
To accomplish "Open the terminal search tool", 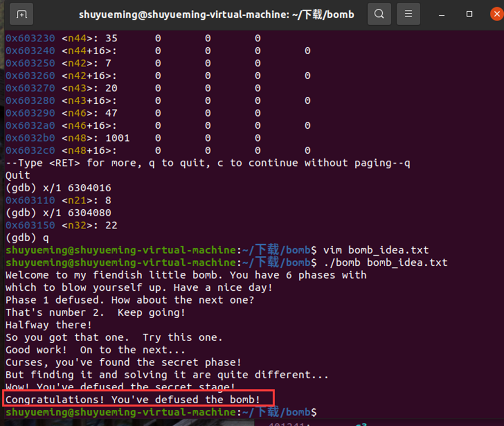I will click(x=379, y=13).
